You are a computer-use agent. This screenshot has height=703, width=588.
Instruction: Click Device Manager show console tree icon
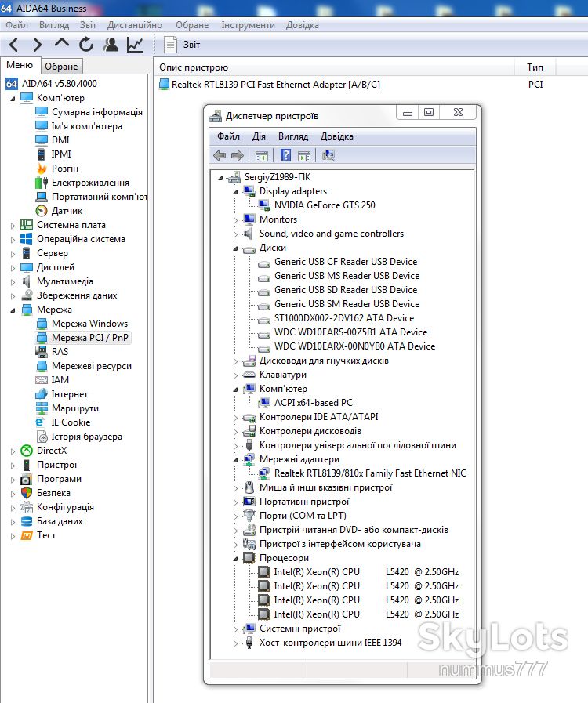[x=262, y=156]
